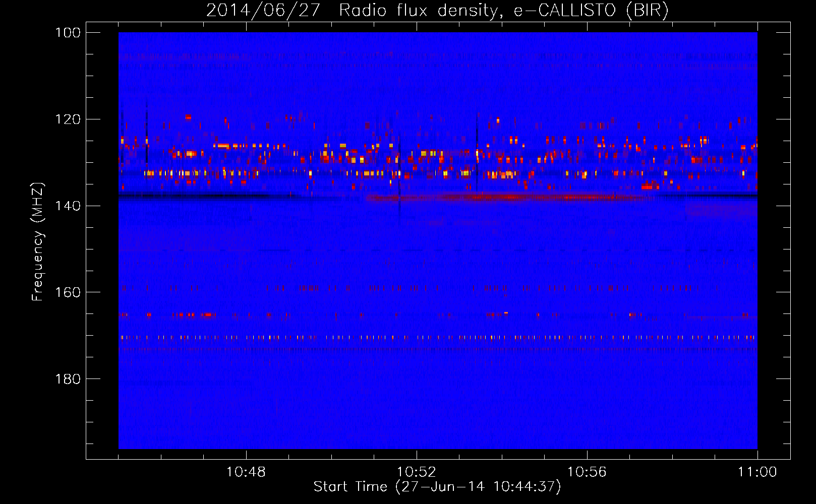Click the frequency tick label '160'
Viewport: 816px width, 504px height.
(69, 292)
